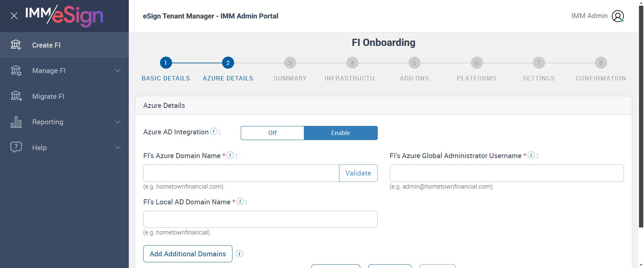Click the Migrate FI bank icon
Screen dimensions: 644x268
point(16,96)
